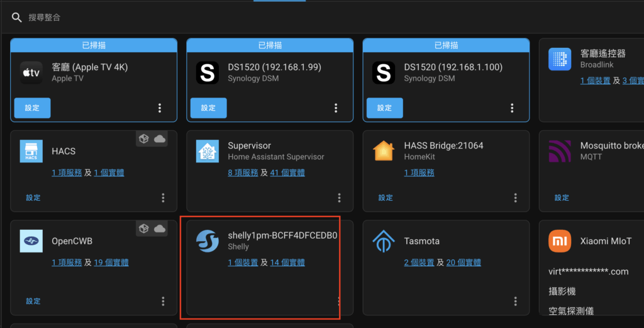Click the HACS store icon
The height and width of the screenshot is (328, 644).
31,151
